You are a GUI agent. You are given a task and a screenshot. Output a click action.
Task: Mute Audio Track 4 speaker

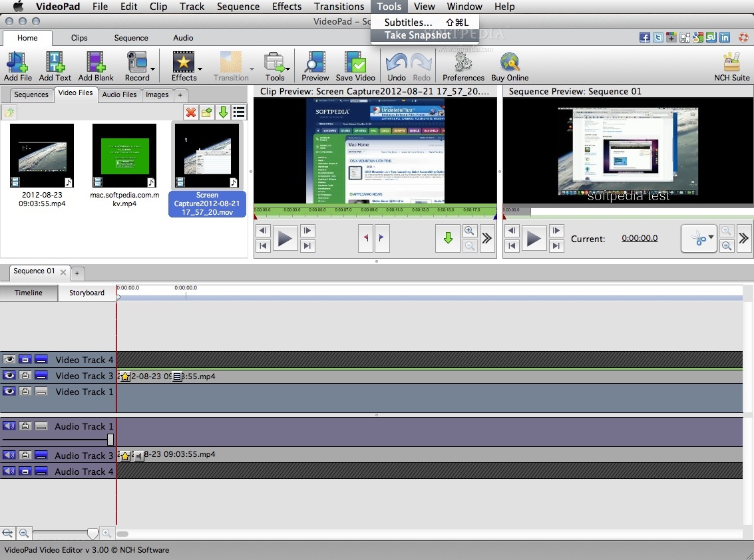(9, 471)
